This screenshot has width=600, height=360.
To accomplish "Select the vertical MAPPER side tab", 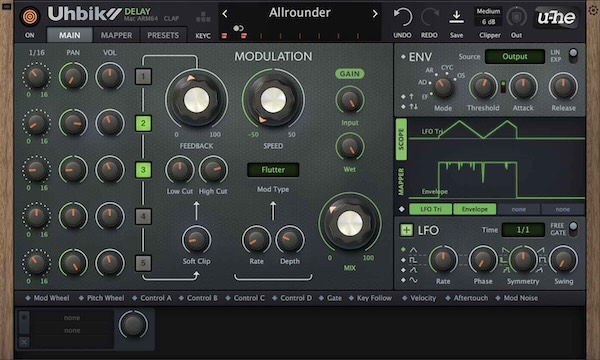I will click(x=401, y=182).
